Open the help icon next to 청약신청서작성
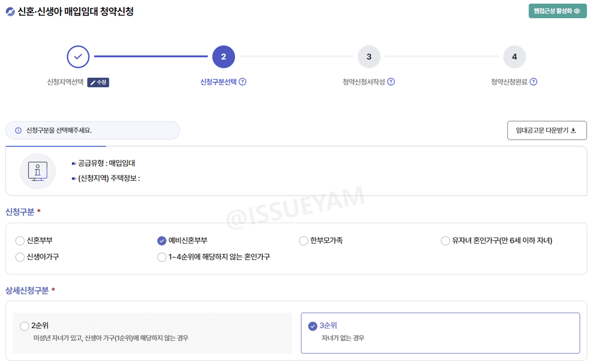This screenshot has height=364, width=591. pyautogui.click(x=391, y=82)
